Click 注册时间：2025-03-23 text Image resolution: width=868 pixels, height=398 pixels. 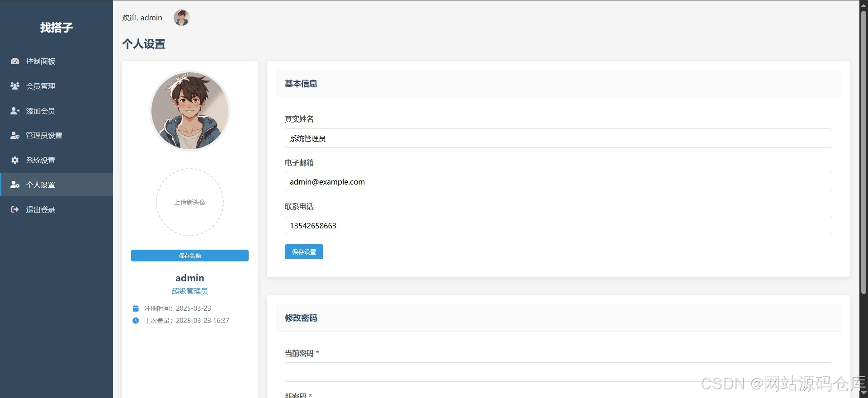click(x=178, y=308)
